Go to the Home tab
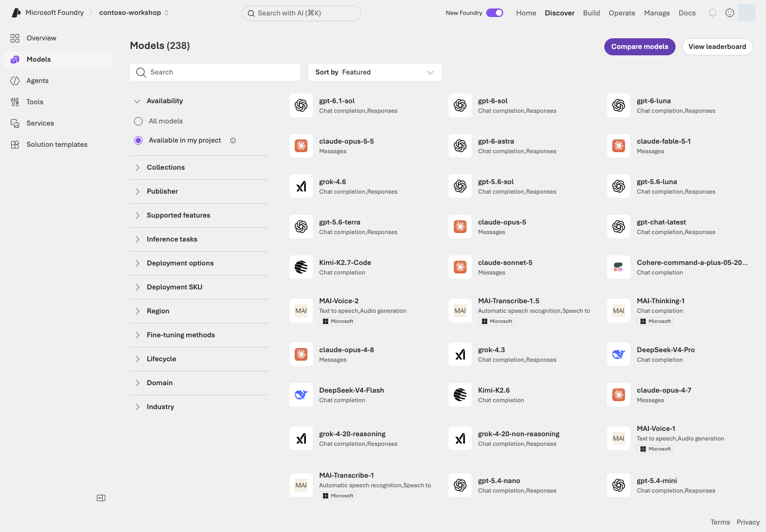 point(526,13)
